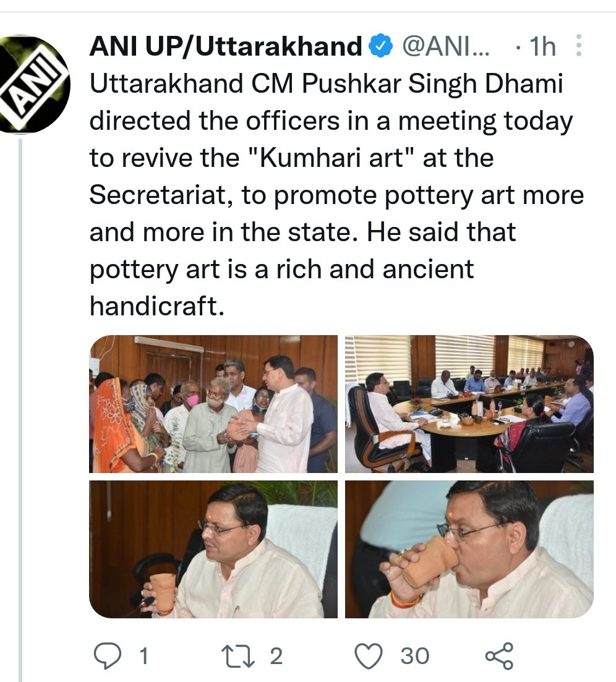Open ANI UP/Uttarakhand account name
This screenshot has height=682, width=616.
pos(226,46)
